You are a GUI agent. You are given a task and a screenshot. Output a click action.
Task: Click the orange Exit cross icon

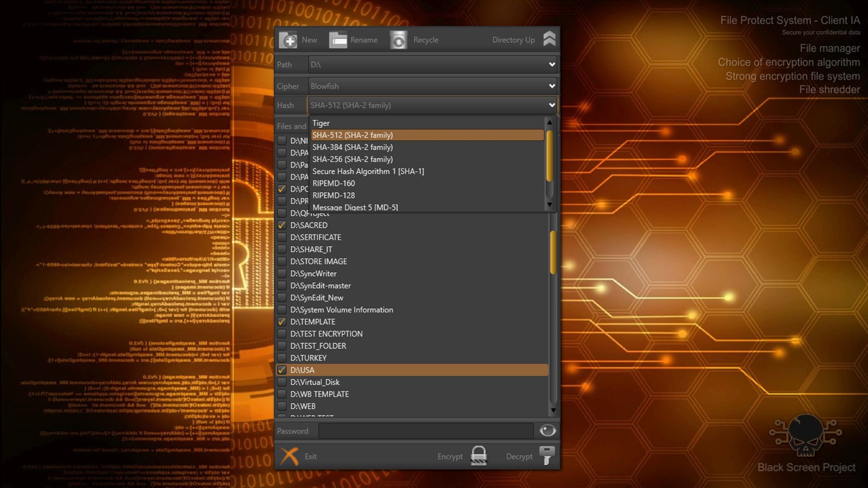click(289, 455)
